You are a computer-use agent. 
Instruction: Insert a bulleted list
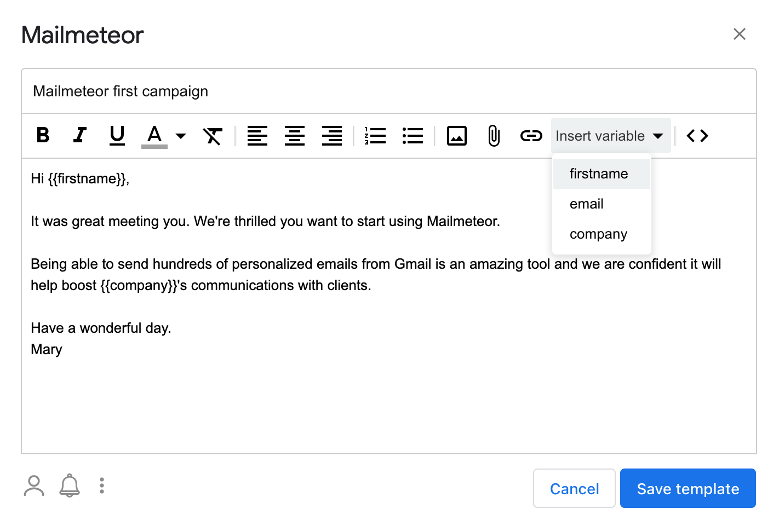pos(413,135)
